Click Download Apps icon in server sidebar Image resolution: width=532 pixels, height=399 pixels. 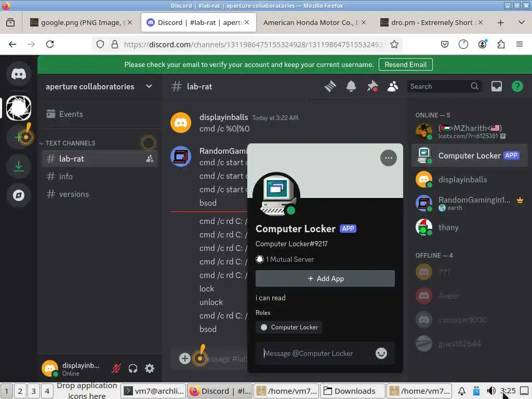[19, 166]
